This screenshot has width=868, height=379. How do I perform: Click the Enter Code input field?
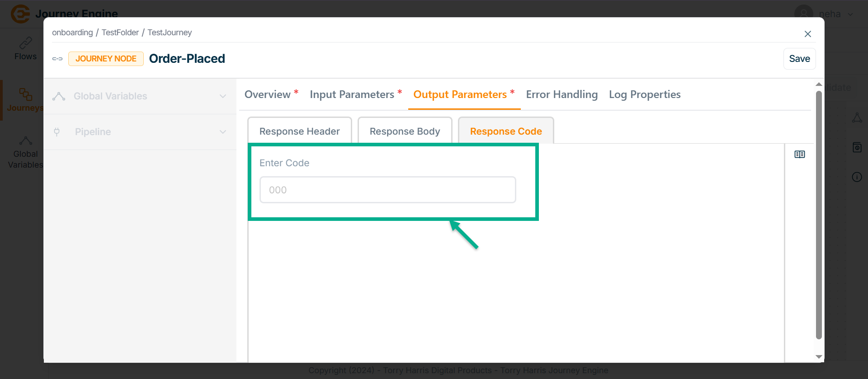coord(387,190)
